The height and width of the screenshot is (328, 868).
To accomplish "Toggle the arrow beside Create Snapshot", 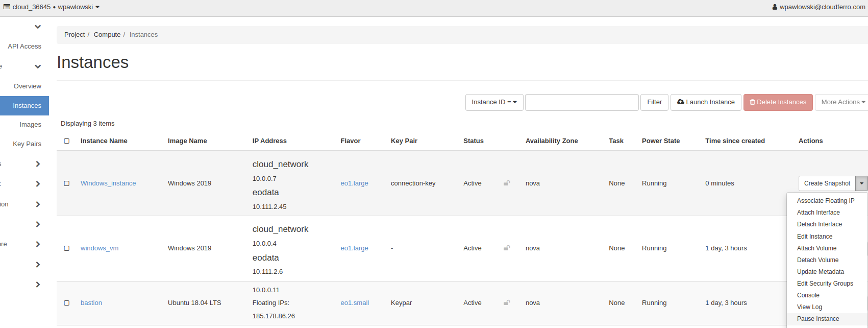I will (x=862, y=183).
